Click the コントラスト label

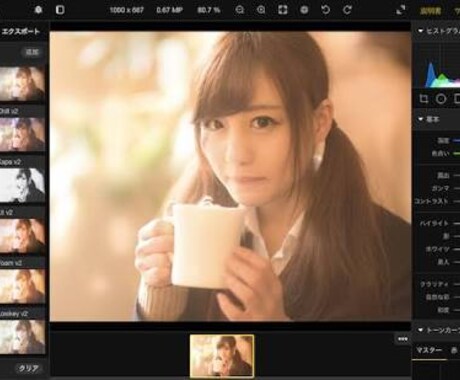point(431,201)
